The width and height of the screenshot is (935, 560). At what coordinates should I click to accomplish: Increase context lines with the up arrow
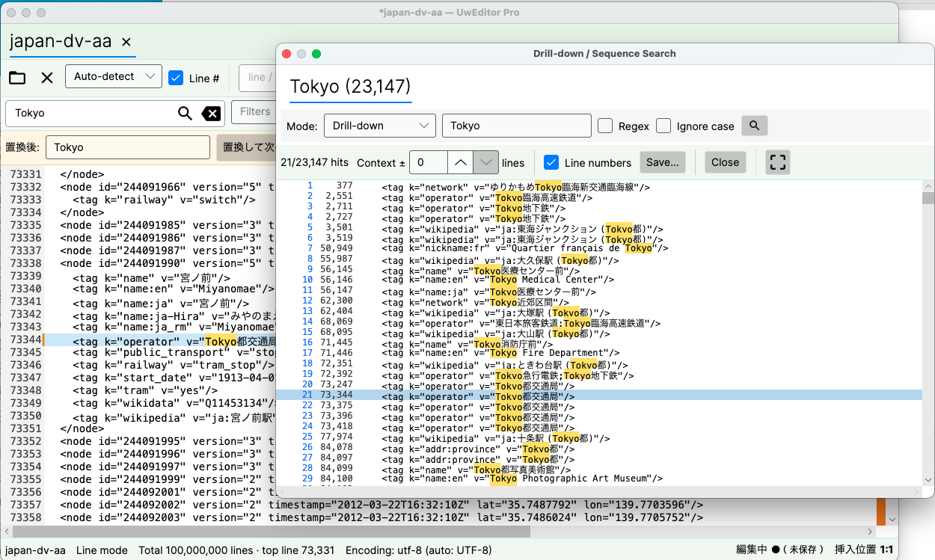462,162
